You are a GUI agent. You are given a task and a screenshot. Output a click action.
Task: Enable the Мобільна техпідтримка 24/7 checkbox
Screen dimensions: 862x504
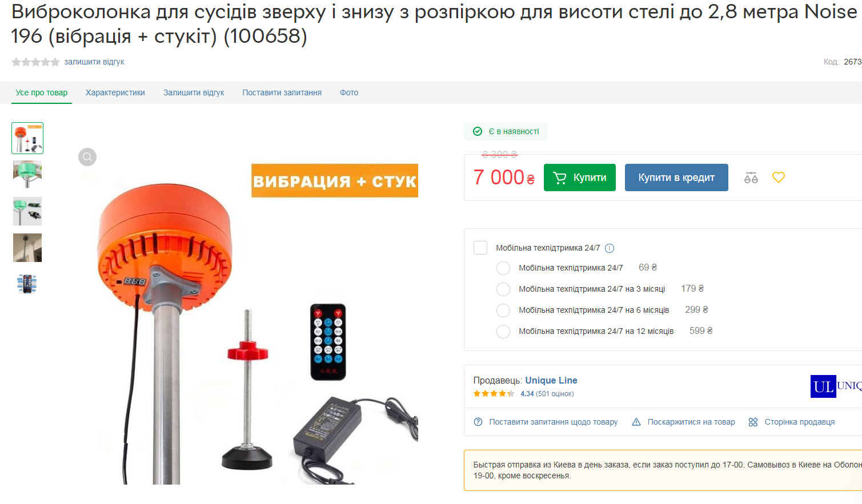480,248
